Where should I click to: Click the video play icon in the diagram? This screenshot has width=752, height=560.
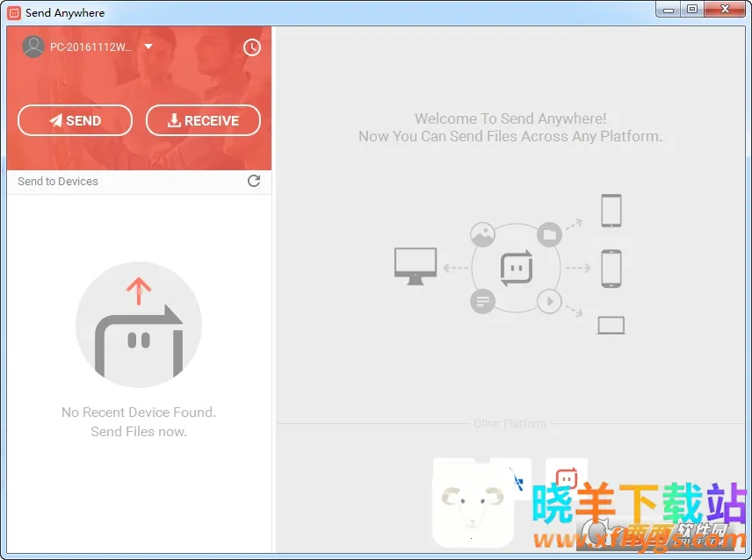549,302
